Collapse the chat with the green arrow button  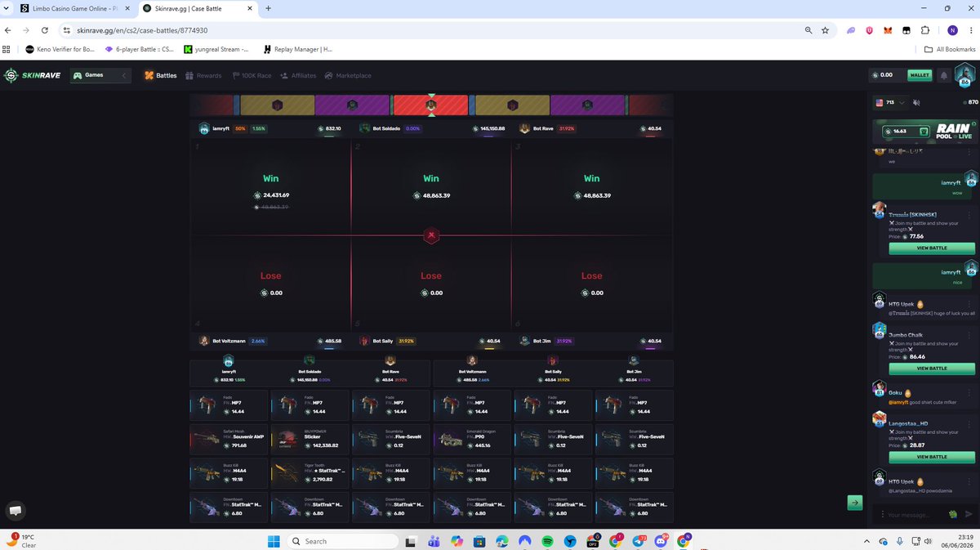pos(854,503)
